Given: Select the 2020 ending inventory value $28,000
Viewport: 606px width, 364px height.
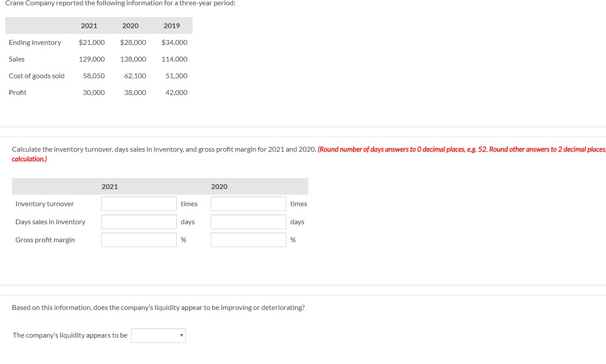Looking at the screenshot, I should (x=133, y=43).
